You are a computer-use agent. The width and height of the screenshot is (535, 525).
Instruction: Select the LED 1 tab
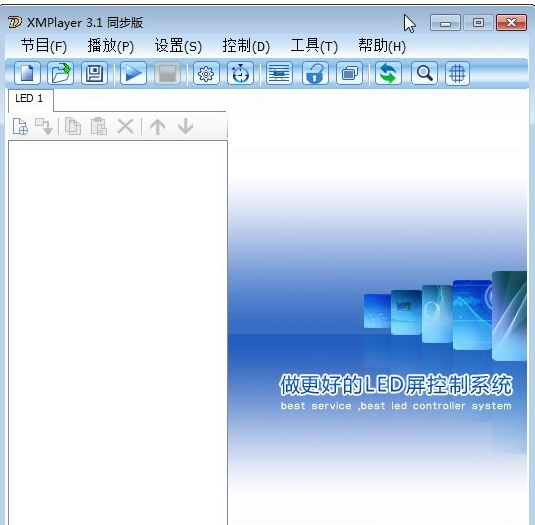30,100
